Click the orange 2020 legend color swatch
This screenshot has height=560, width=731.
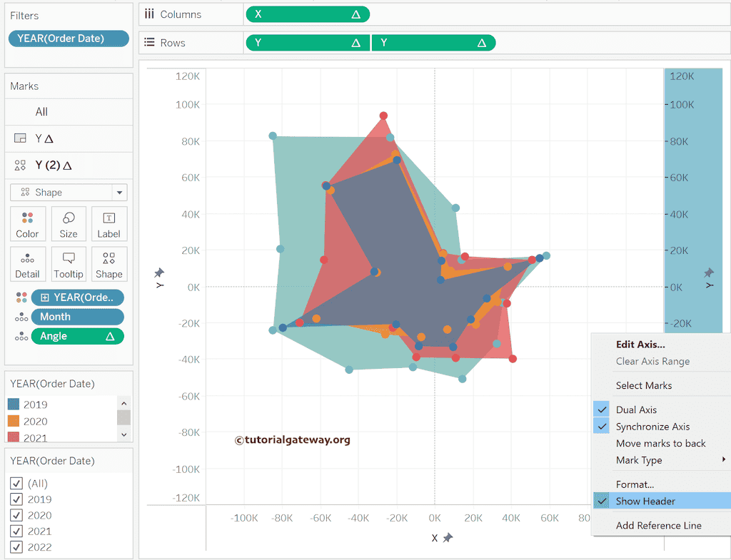(x=14, y=422)
